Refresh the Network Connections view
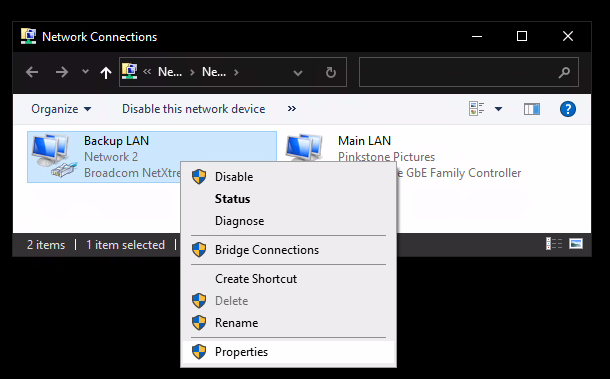The image size is (610, 379). click(331, 72)
